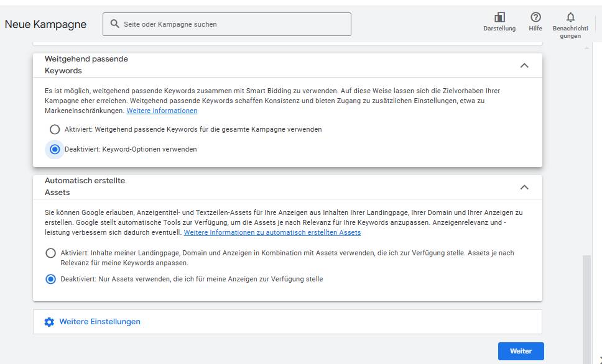Click the Automatisch erstellte Assets header text

[x=85, y=186]
